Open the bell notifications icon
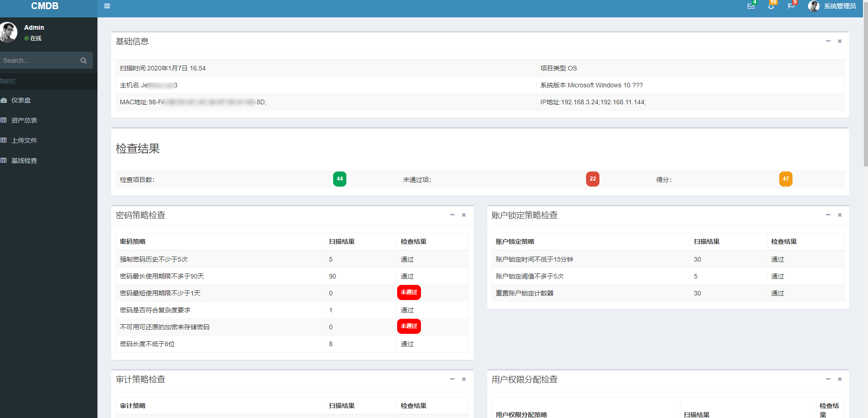This screenshot has width=868, height=418. (771, 6)
